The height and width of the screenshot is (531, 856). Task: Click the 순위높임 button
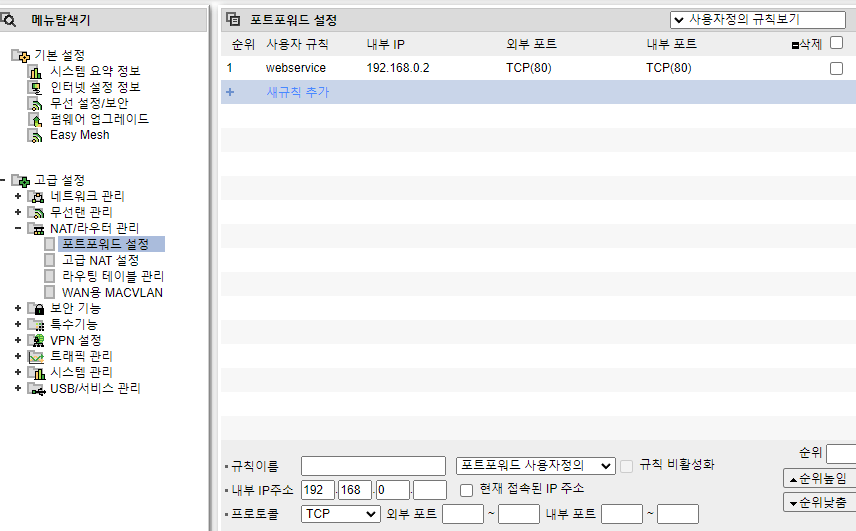819,479
